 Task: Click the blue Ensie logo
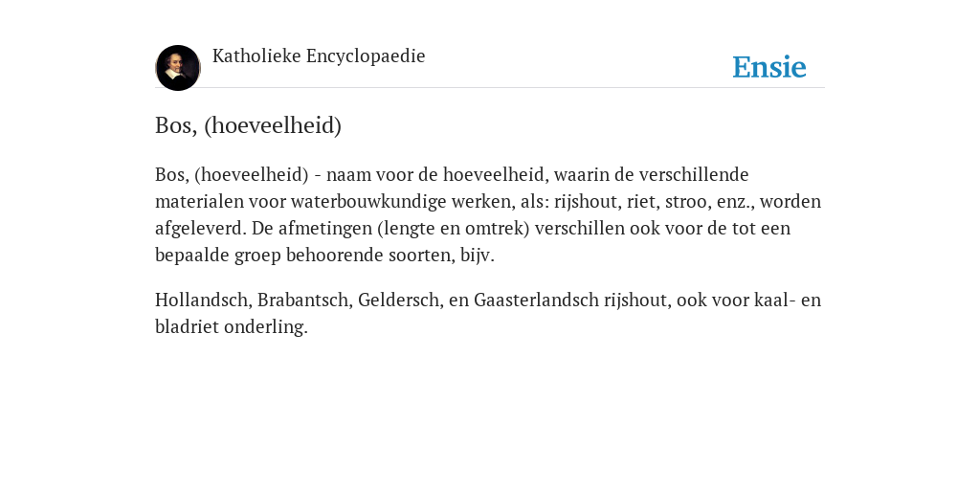pos(769,67)
